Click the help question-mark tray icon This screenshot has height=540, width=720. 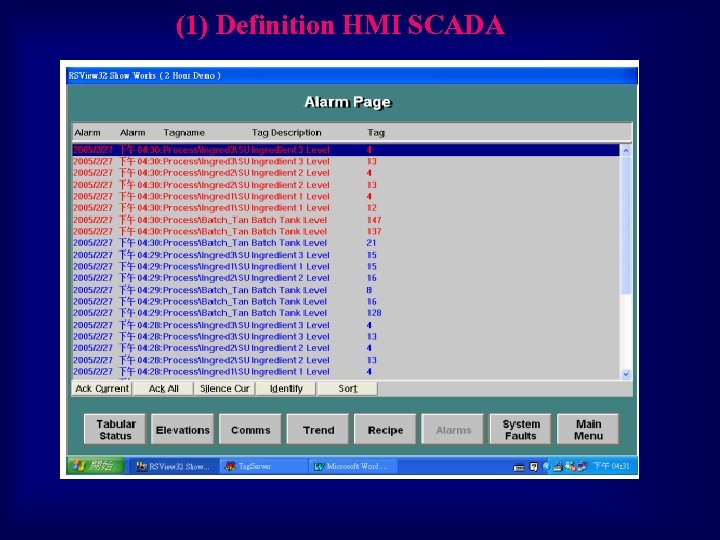tap(533, 467)
